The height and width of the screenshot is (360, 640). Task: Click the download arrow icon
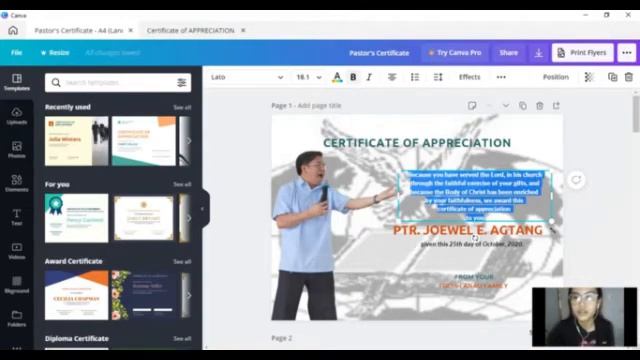pyautogui.click(x=539, y=53)
